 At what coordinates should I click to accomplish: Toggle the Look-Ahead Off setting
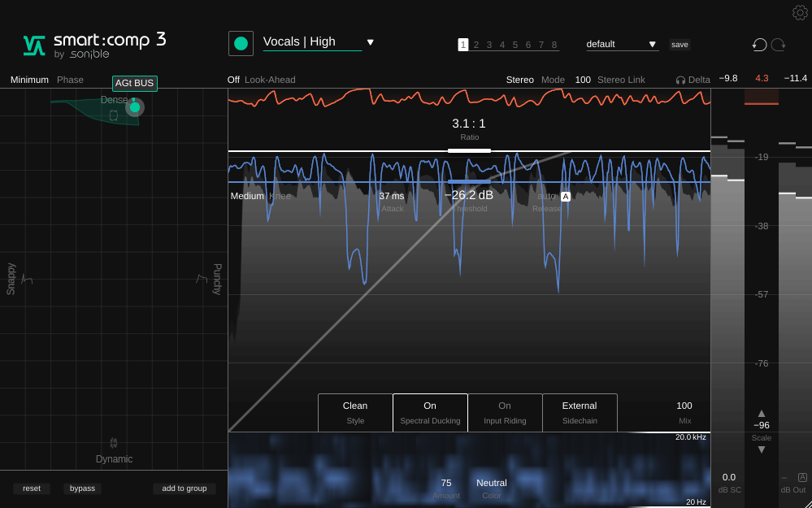[x=233, y=80]
